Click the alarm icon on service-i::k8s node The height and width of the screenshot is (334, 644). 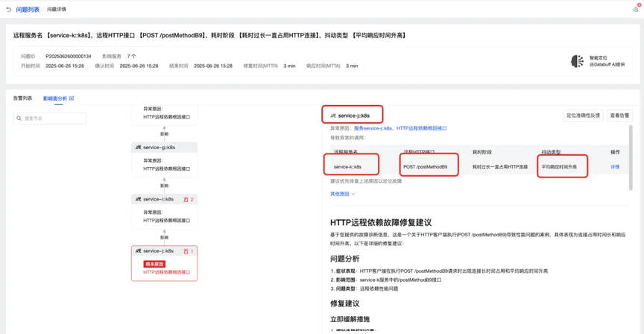(186, 199)
